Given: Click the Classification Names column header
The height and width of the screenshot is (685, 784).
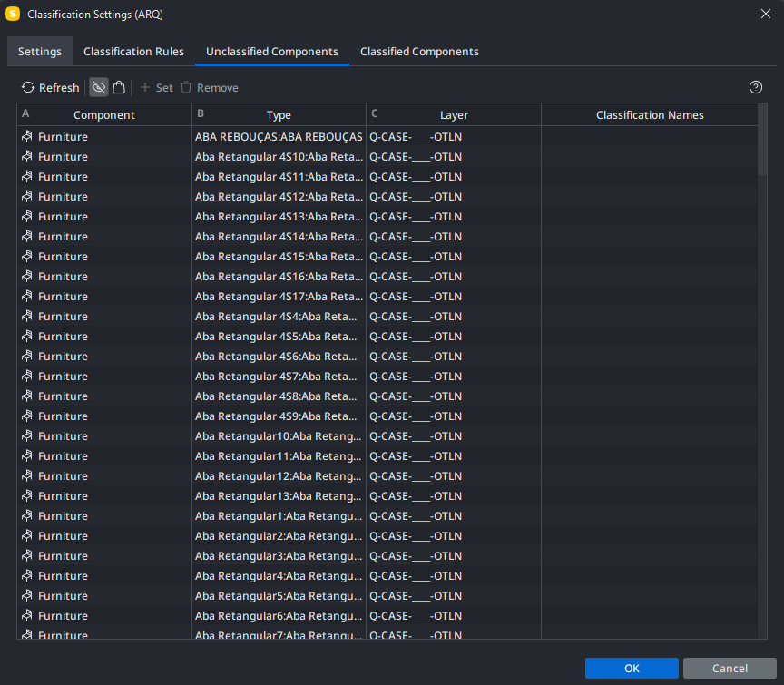Looking at the screenshot, I should [650, 115].
